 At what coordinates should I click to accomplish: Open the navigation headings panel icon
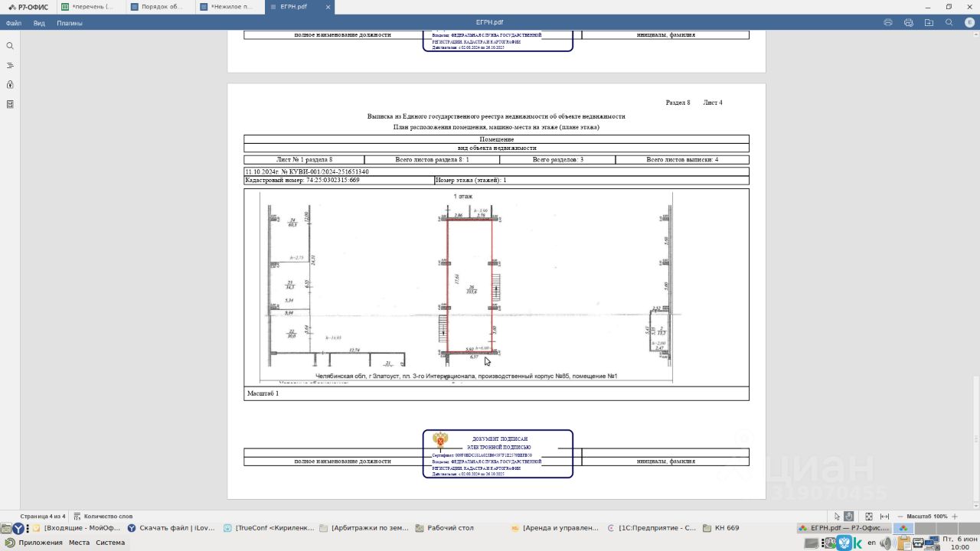10,66
